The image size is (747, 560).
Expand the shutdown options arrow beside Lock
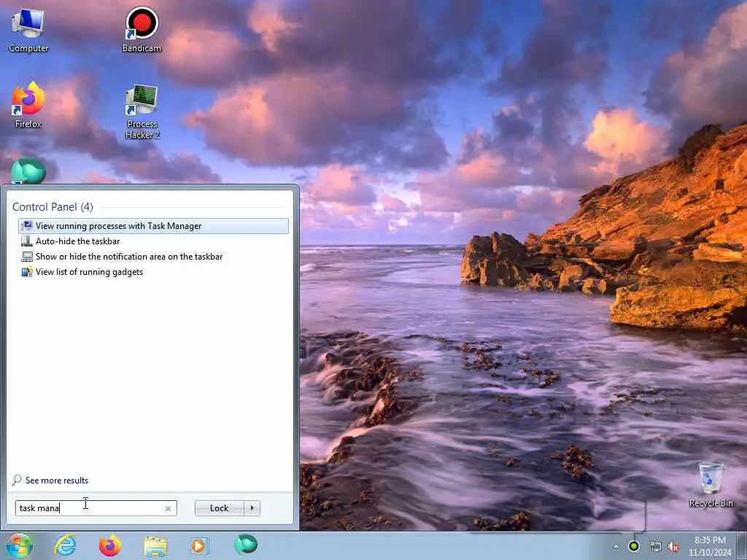(252, 508)
